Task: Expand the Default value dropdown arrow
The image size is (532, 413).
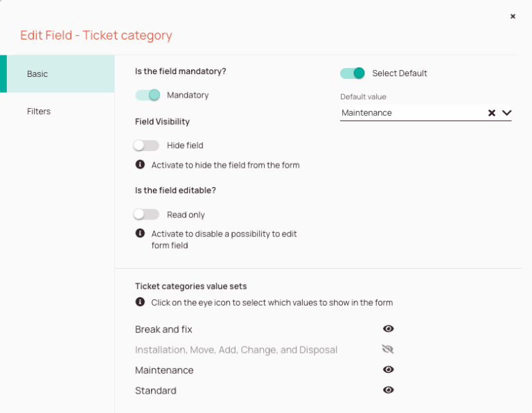Action: tap(506, 113)
